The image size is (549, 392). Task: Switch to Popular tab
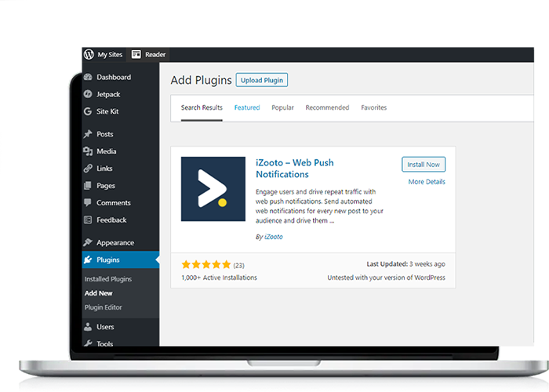283,107
